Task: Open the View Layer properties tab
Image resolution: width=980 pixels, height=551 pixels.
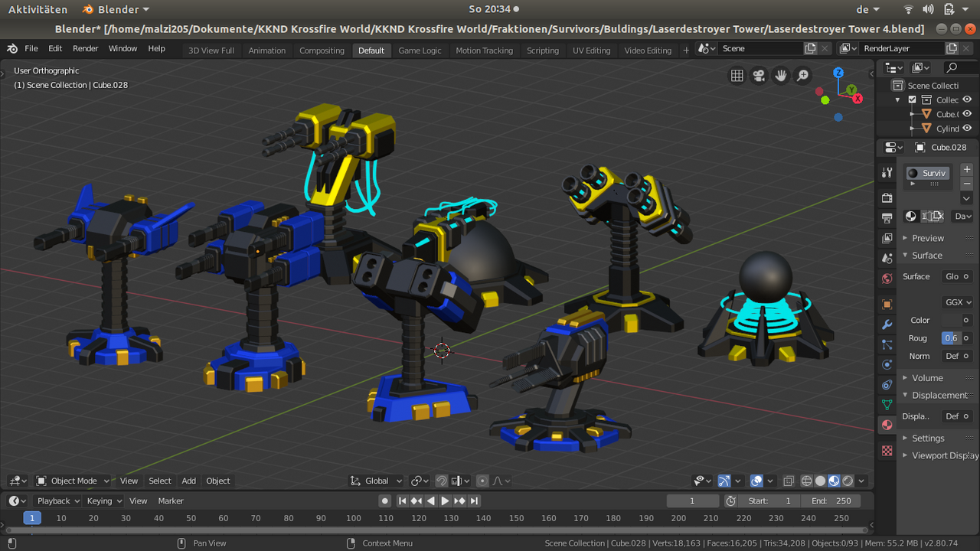Action: [887, 238]
